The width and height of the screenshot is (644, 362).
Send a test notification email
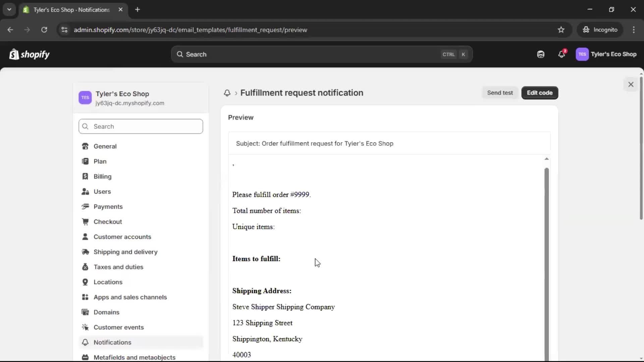coord(500,93)
